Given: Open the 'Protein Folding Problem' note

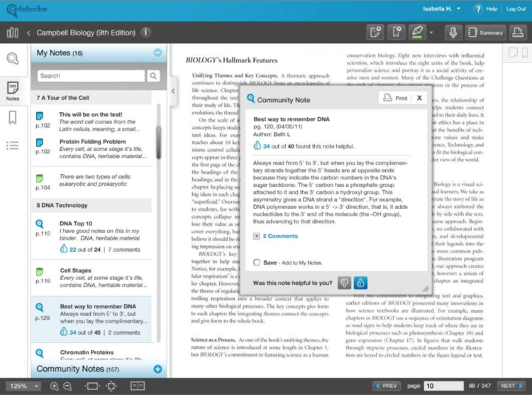Looking at the screenshot, I should click(x=91, y=149).
